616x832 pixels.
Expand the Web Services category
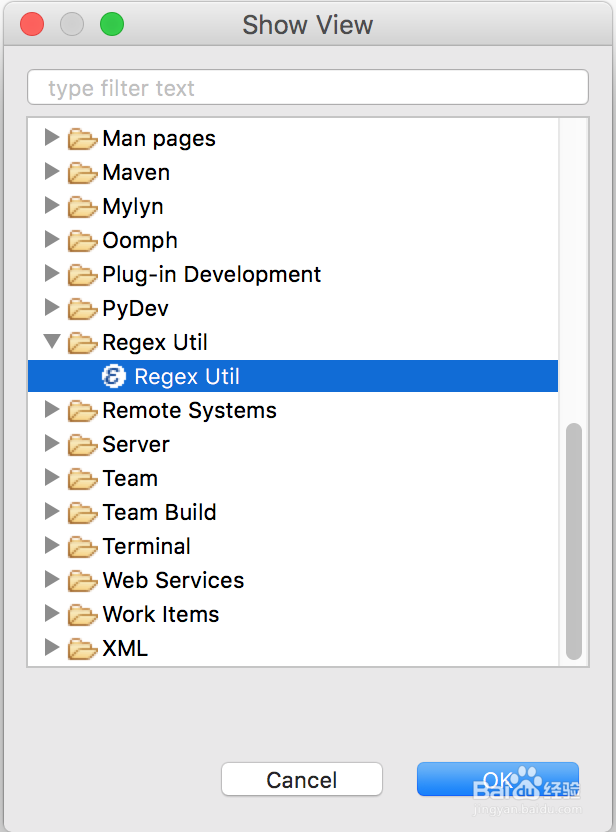click(x=52, y=580)
